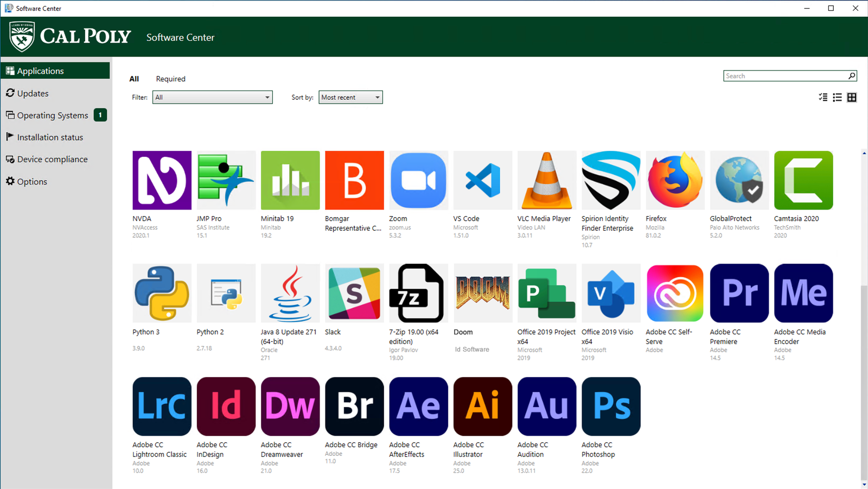Select the GlobalProtect globe icon
The width and height of the screenshot is (868, 489).
(x=739, y=180)
